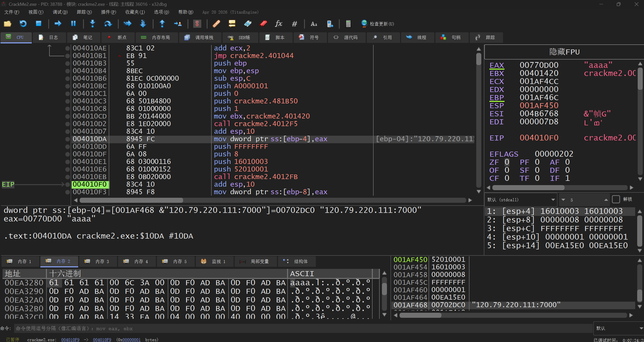
Task: Open the 文件(F) menu
Action: click(x=12, y=12)
